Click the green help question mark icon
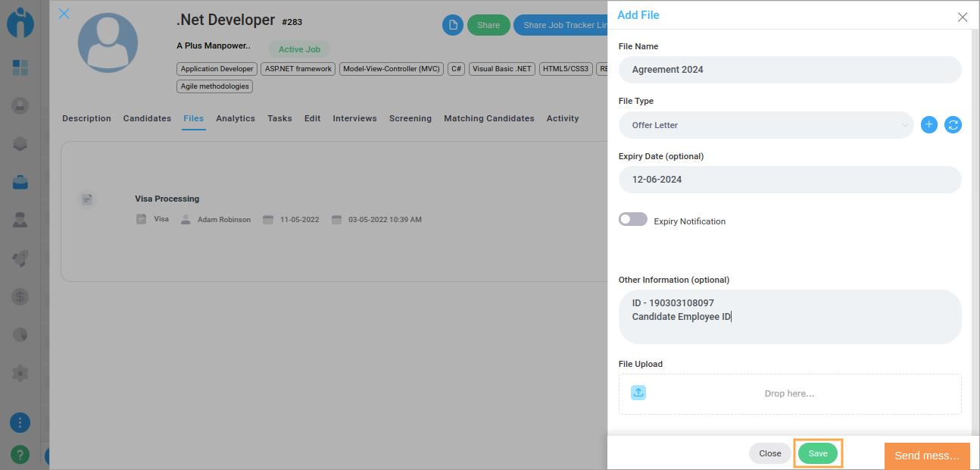980x470 pixels. point(20,454)
